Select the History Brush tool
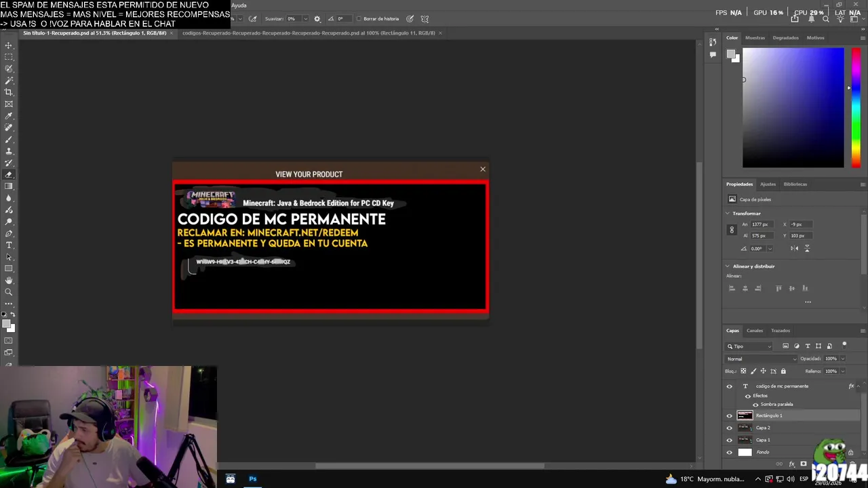868x488 pixels. (x=9, y=163)
